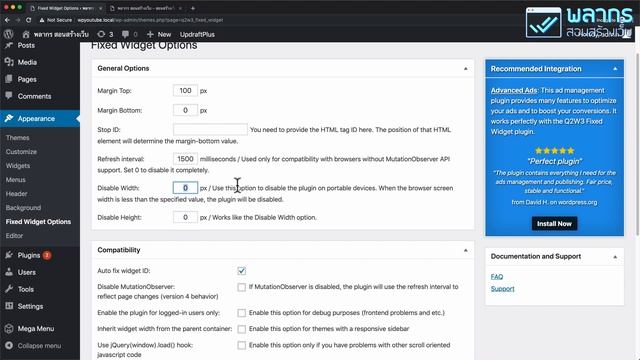640x360 pixels.
Task: Open Widgets submenu item
Action: point(18,166)
